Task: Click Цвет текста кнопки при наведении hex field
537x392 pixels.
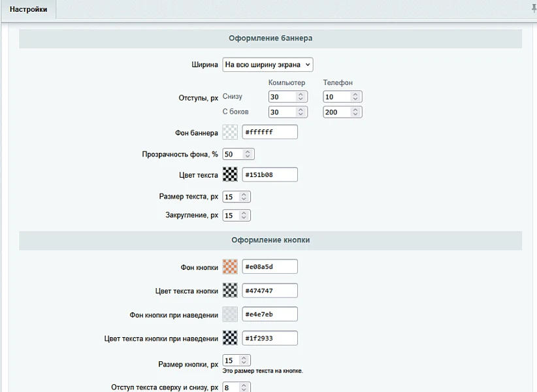Action: (x=270, y=338)
